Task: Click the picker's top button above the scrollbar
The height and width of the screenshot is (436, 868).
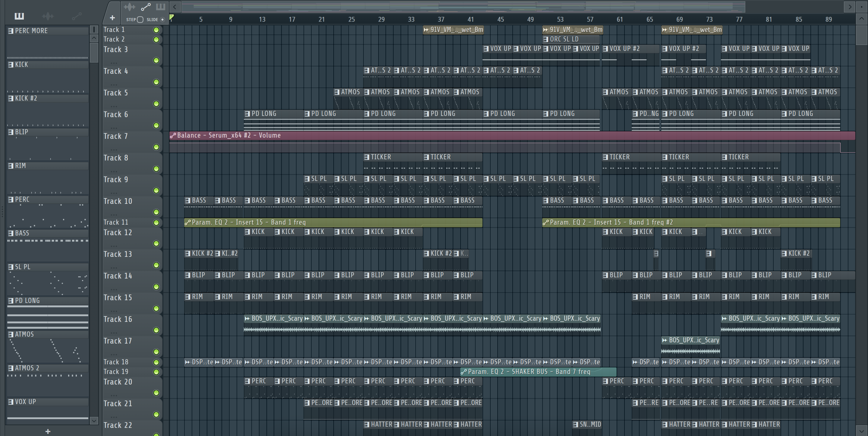Action: click(94, 30)
